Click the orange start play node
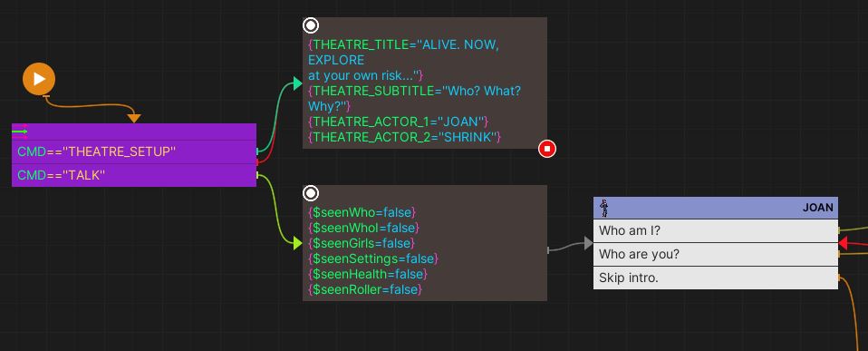868x351 pixels. 39,79
